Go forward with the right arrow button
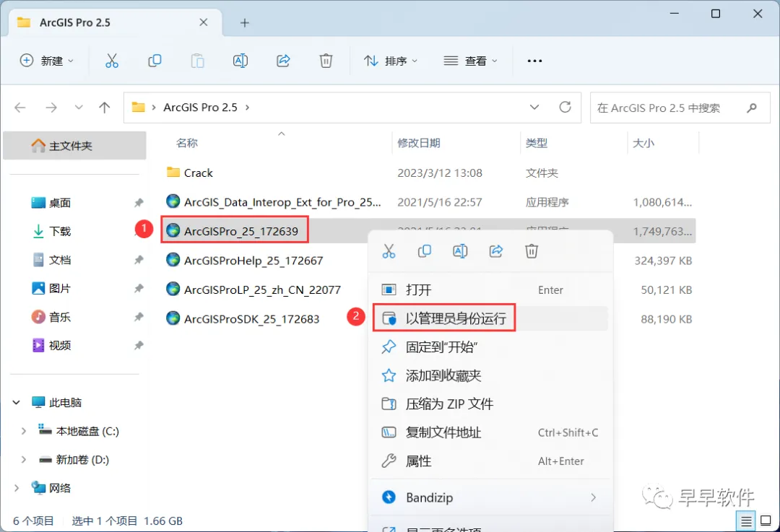Image resolution: width=780 pixels, height=532 pixels. pos(51,108)
